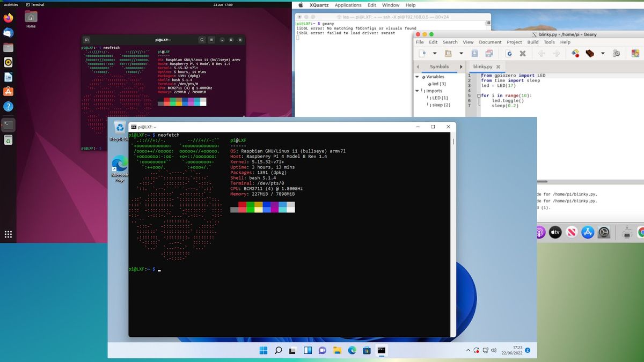Open the new-document dropdown arrow in Geany toolbar
The image size is (644, 362).
(x=435, y=53)
